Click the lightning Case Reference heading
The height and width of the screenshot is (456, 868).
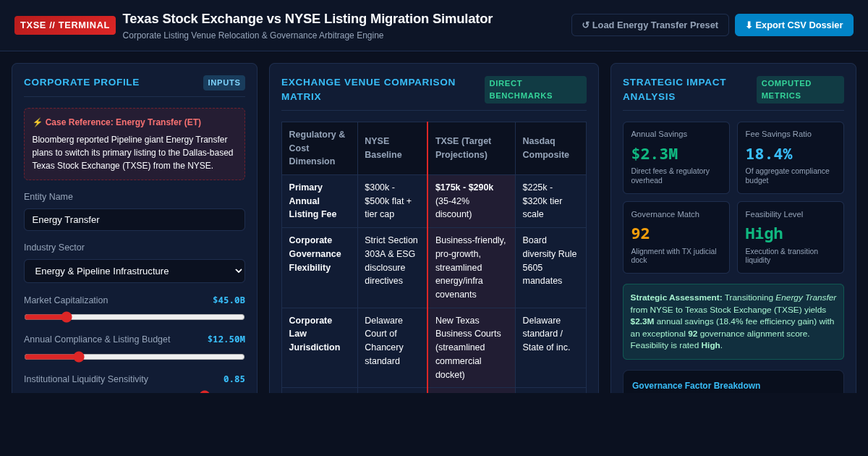pos(116,122)
